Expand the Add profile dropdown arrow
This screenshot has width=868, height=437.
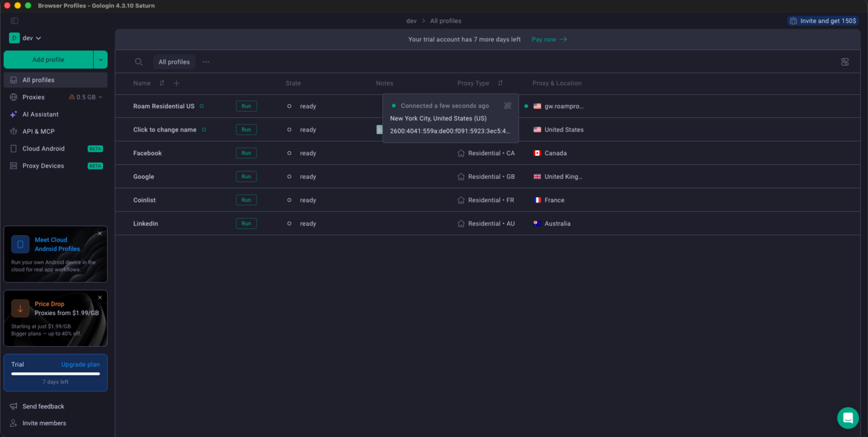(x=100, y=60)
